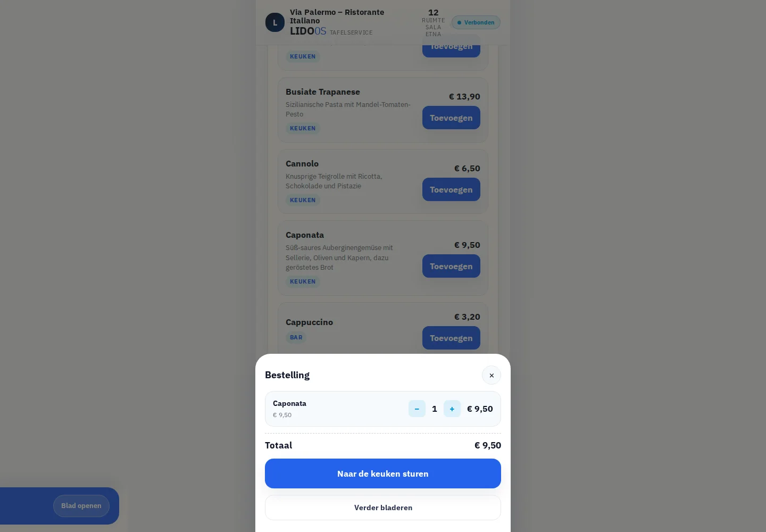Click the partially hidden top Toevoegen button

pos(451,51)
